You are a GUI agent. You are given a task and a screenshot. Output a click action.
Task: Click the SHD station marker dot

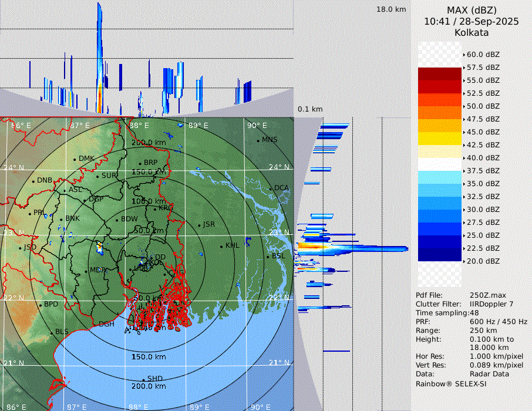click(143, 379)
